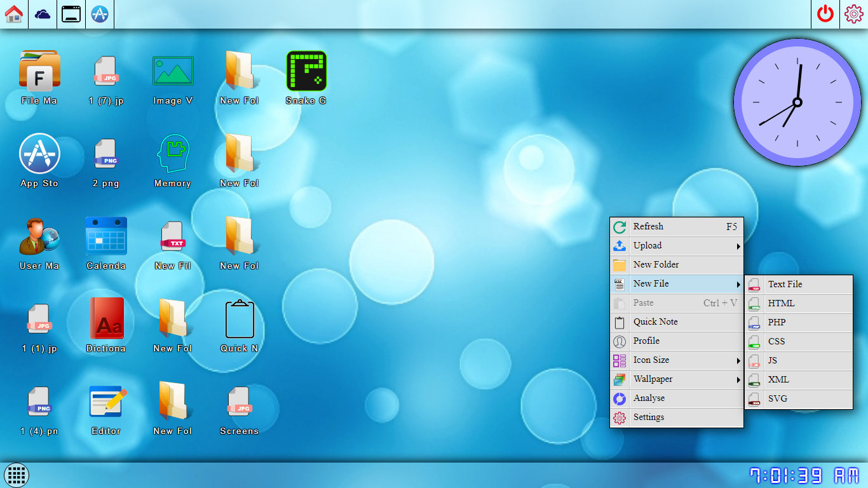
Task: Click Refresh in the context menu
Action: click(x=677, y=227)
